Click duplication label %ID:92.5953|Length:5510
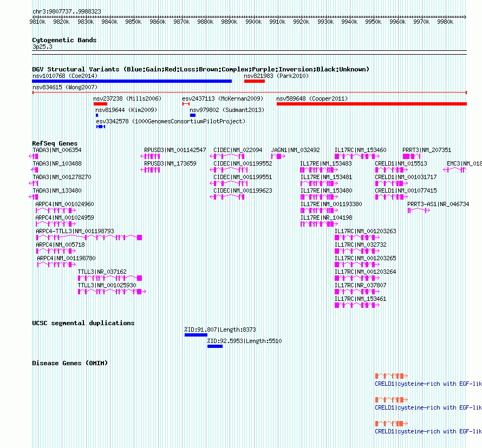 pyautogui.click(x=244, y=341)
